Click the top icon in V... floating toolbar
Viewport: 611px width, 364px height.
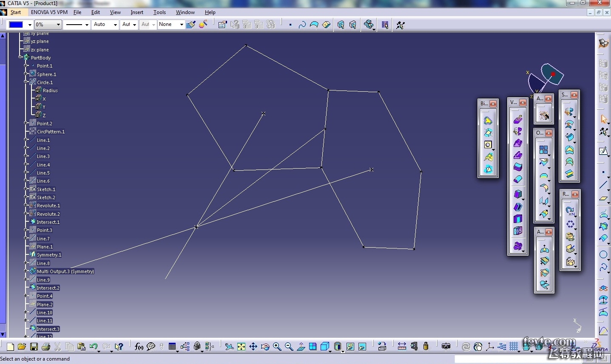[x=518, y=119]
